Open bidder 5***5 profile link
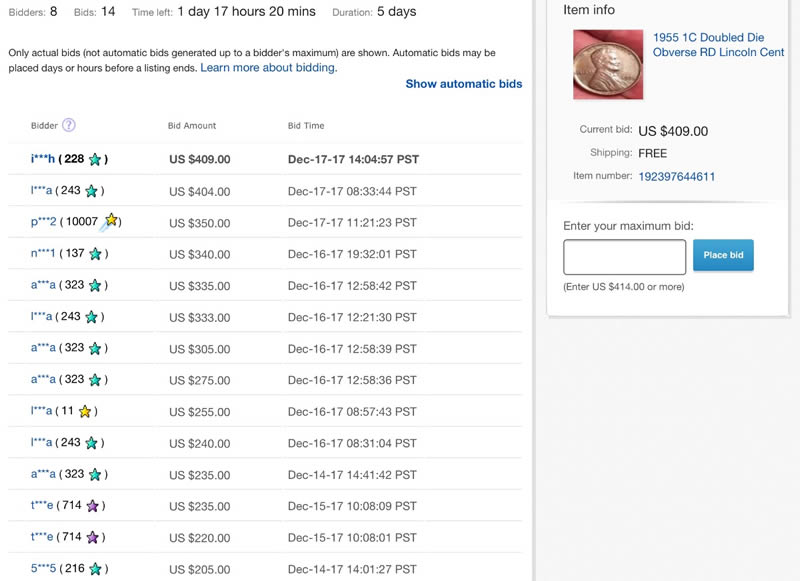Image resolution: width=800 pixels, height=581 pixels. click(x=43, y=568)
